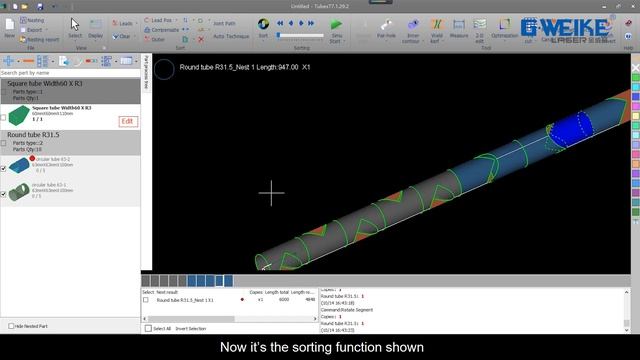The height and width of the screenshot is (360, 640).
Task: Click the Outer tool
Action: 154,40
